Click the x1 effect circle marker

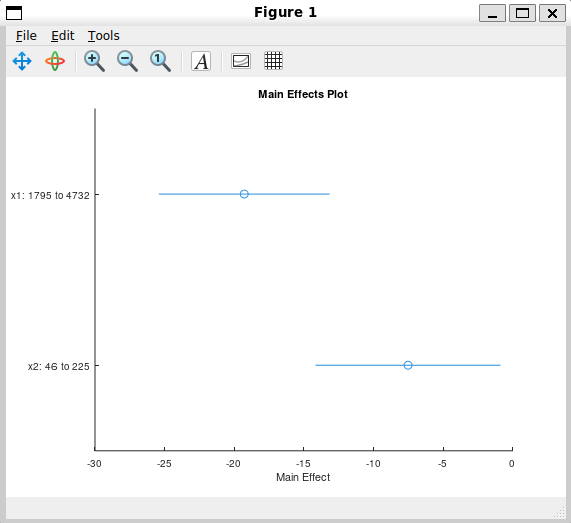[x=244, y=194]
